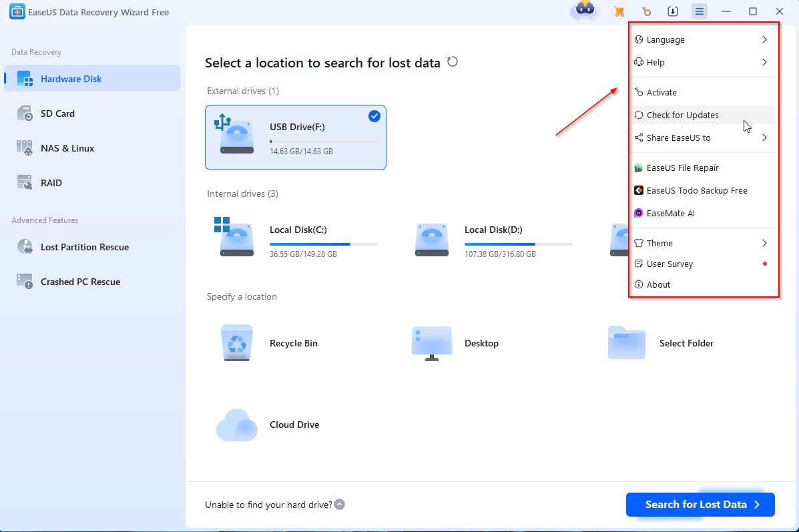Click the EaseUS app logo in title bar
This screenshot has width=799, height=532.
click(x=17, y=12)
